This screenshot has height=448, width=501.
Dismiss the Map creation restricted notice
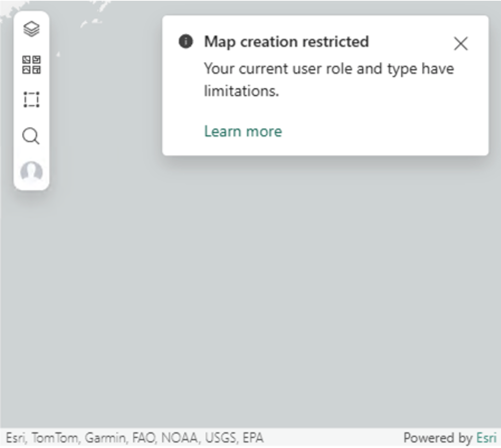[461, 44]
